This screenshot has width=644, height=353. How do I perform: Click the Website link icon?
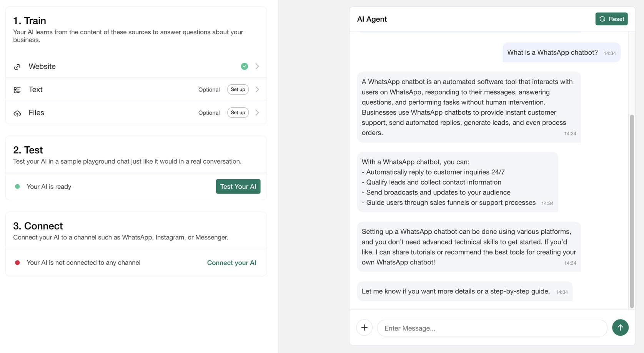[x=17, y=67]
